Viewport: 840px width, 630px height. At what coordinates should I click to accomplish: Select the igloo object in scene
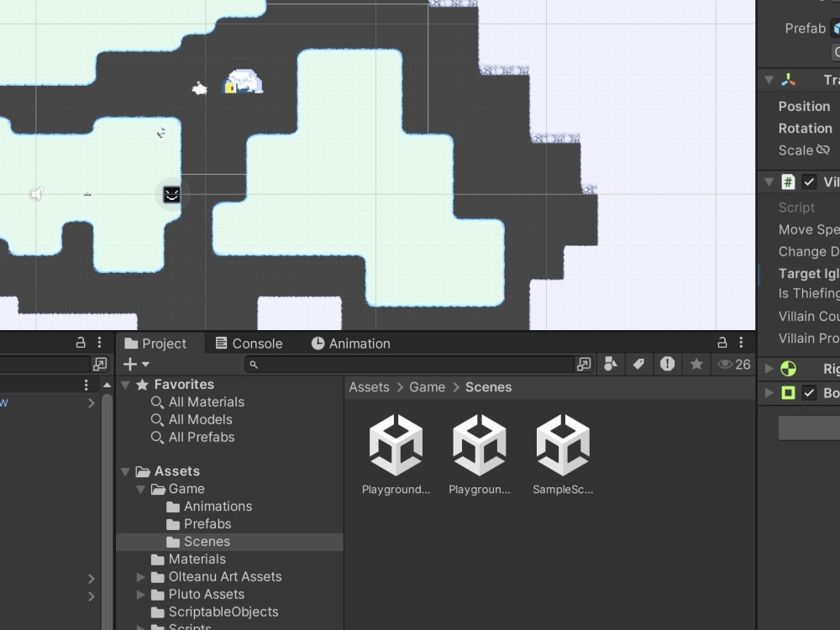pos(244,81)
